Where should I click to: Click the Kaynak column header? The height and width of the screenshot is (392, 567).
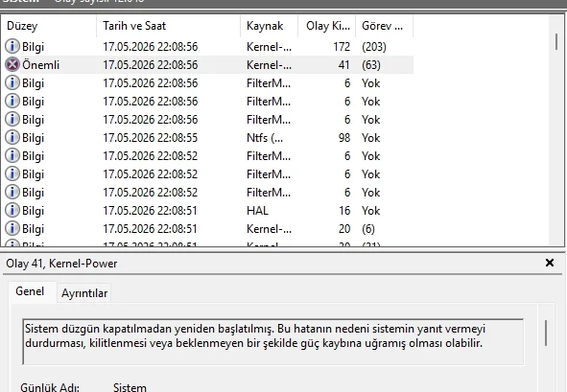click(x=269, y=26)
